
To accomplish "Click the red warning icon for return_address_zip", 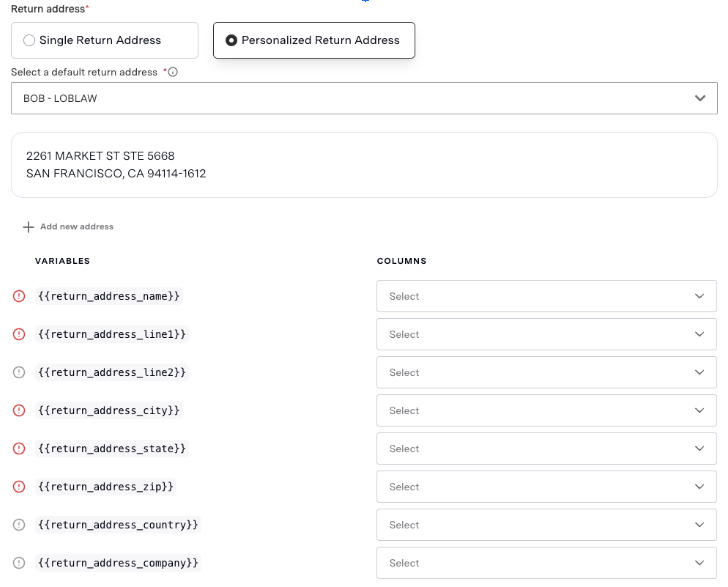I will tap(19, 487).
